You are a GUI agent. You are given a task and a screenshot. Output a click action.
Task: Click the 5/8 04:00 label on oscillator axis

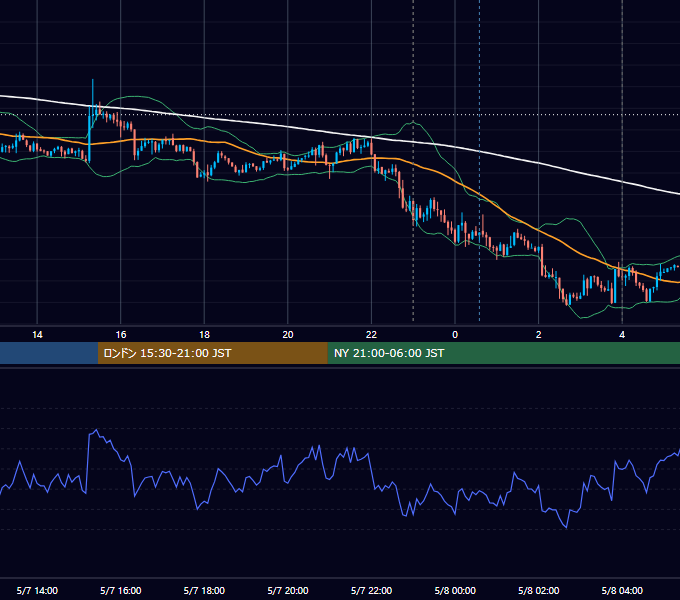(x=622, y=590)
